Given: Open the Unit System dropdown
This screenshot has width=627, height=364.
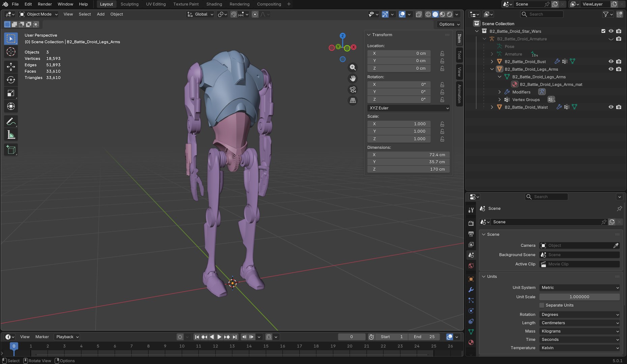Looking at the screenshot, I should point(579,288).
